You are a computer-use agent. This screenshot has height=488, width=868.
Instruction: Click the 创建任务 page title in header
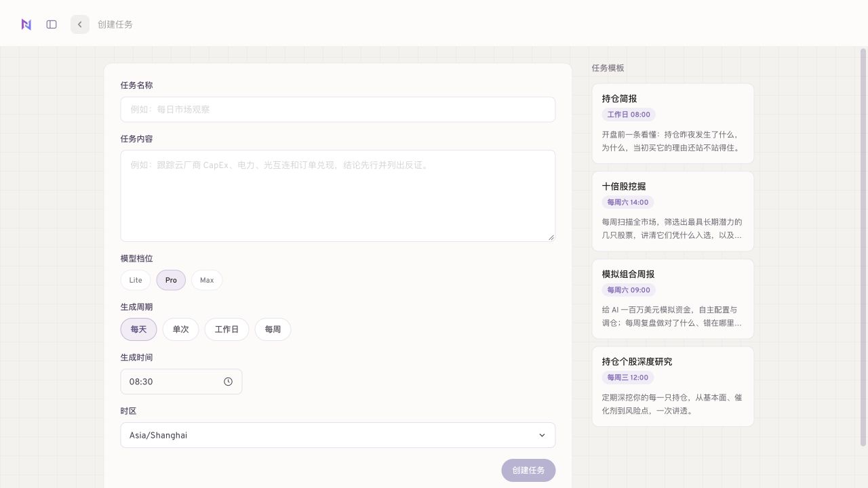pos(115,24)
